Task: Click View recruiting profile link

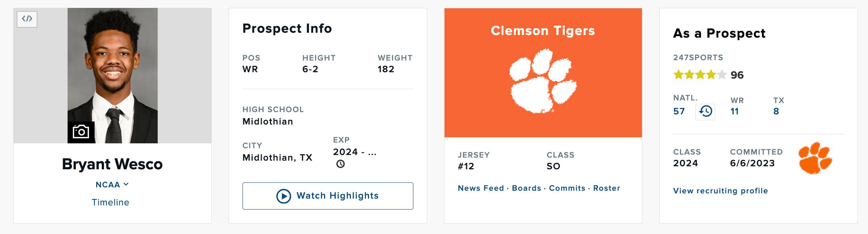Action: [x=720, y=191]
